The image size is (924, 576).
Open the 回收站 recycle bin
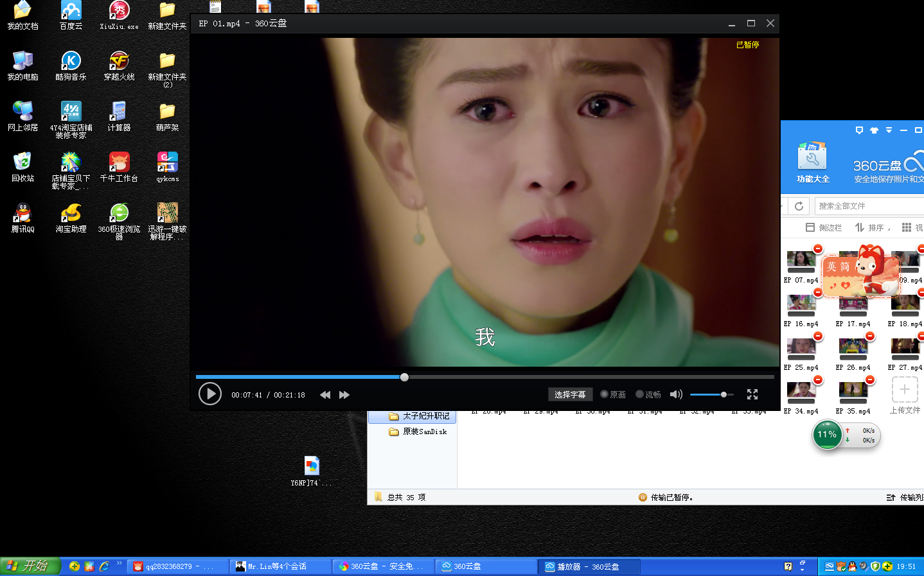pos(22,168)
